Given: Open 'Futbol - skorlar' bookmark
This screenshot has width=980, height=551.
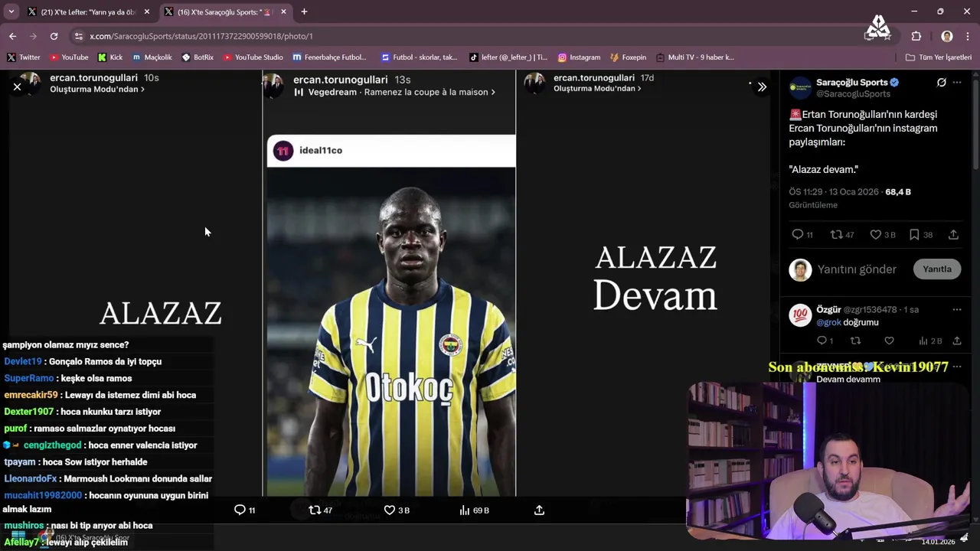Looking at the screenshot, I should (419, 57).
